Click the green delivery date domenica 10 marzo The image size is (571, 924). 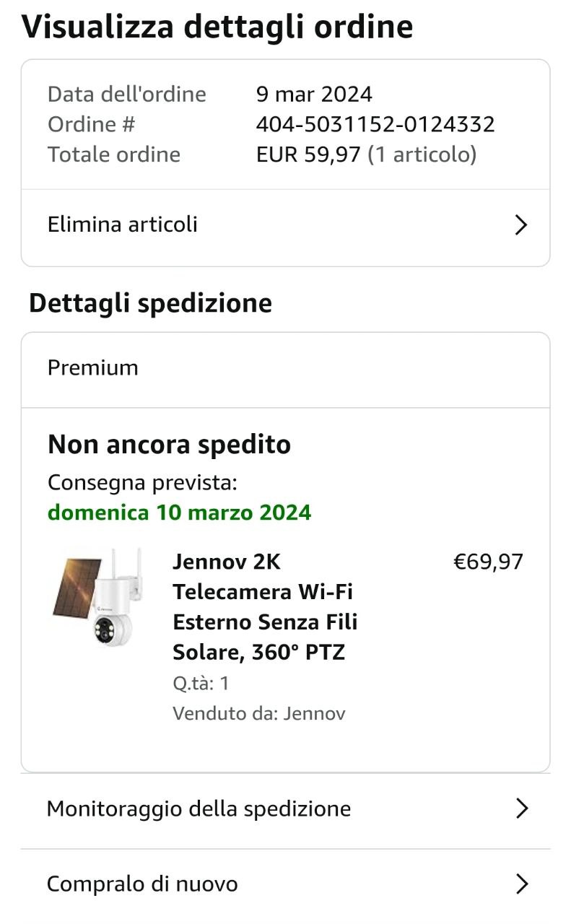pyautogui.click(x=180, y=513)
